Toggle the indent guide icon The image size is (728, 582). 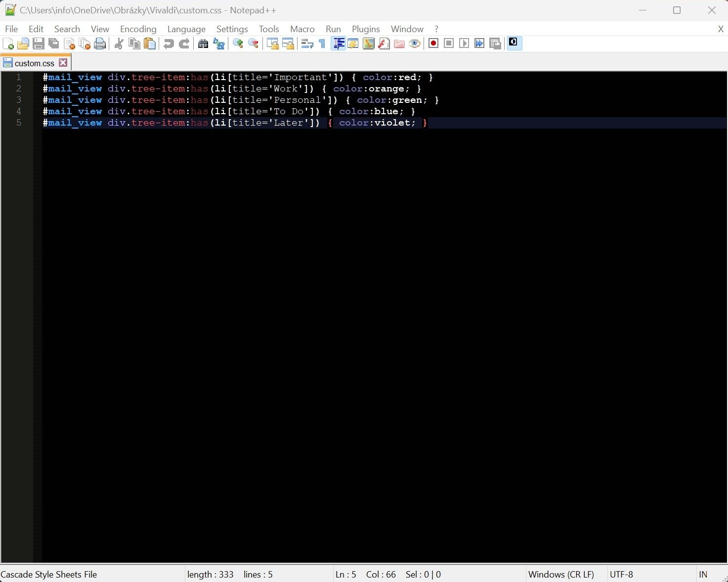338,44
